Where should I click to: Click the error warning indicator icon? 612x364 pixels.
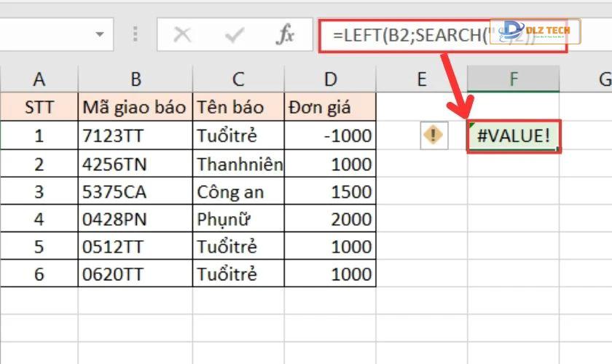[433, 135]
